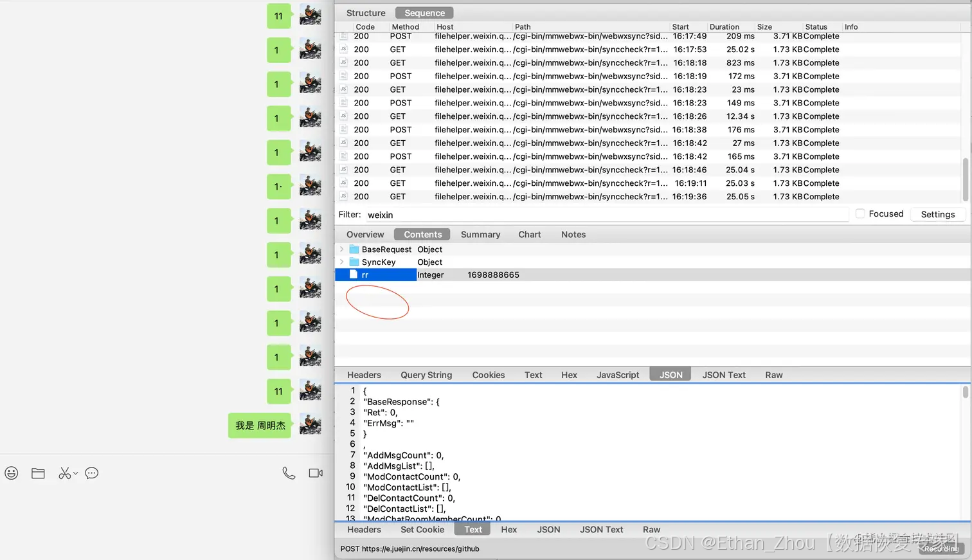
Task: Show the response Raw tab
Action: click(x=651, y=530)
